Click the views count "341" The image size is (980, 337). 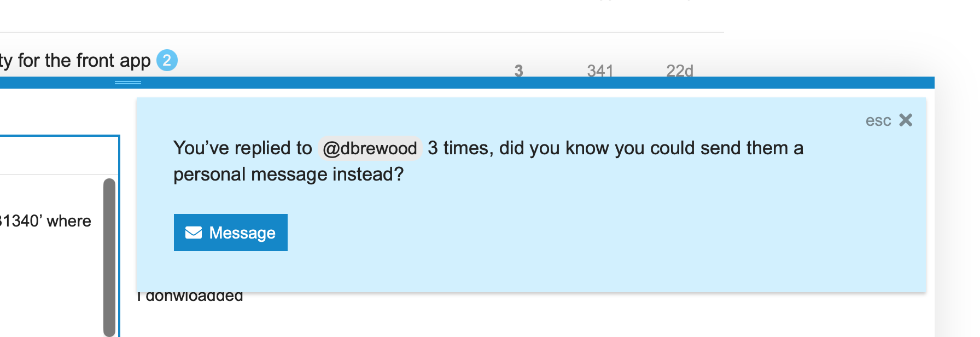[600, 71]
